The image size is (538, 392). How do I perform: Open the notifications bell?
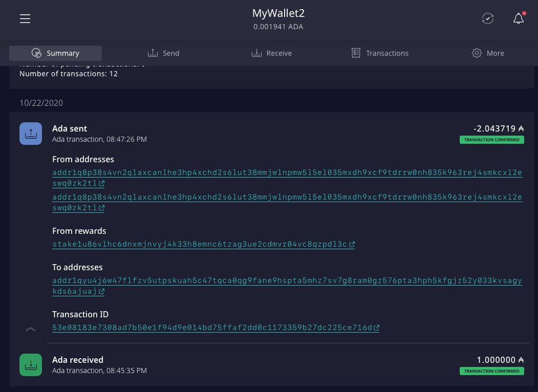click(518, 19)
